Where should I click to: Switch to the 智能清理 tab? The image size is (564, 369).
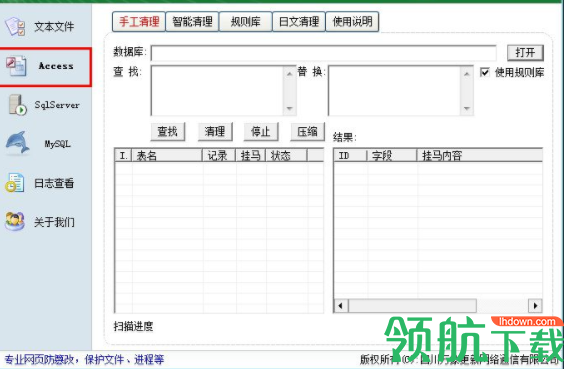coord(192,22)
